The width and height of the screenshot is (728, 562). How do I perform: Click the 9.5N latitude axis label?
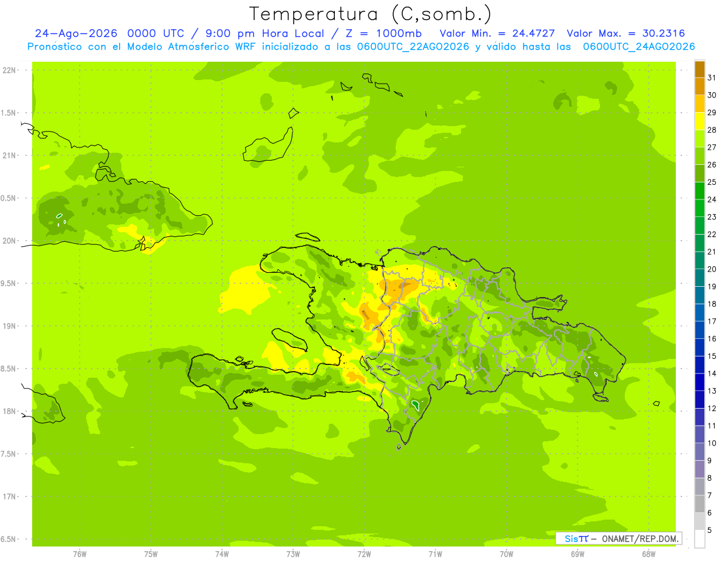[x=9, y=283]
